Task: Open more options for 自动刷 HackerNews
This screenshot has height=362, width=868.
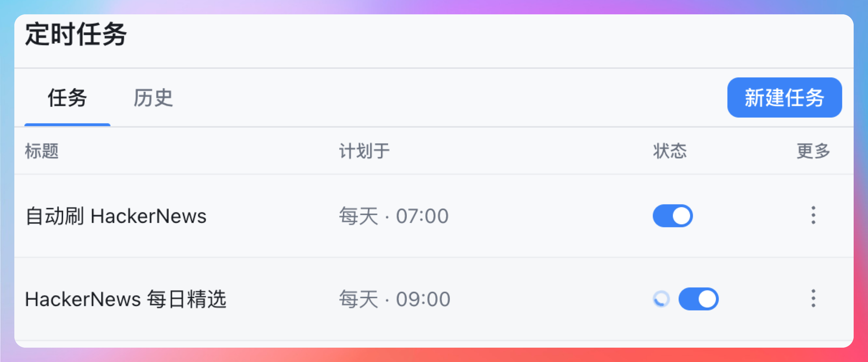Action: click(813, 215)
